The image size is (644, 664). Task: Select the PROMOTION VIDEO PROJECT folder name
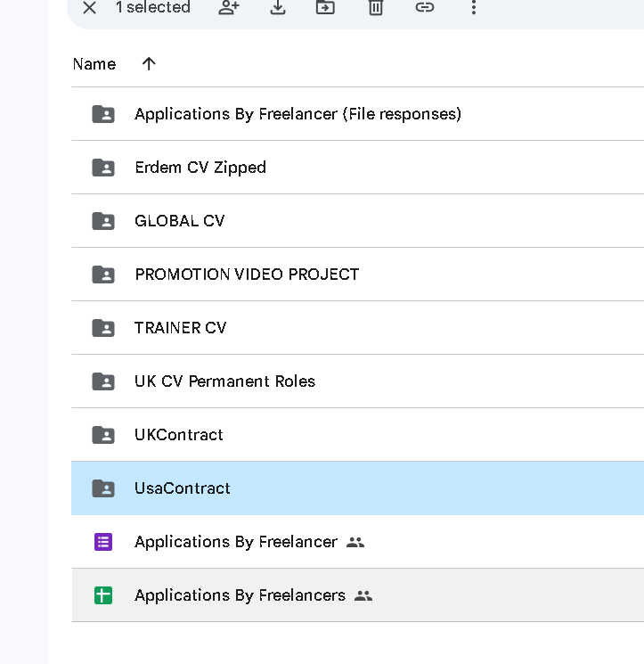[x=247, y=275]
